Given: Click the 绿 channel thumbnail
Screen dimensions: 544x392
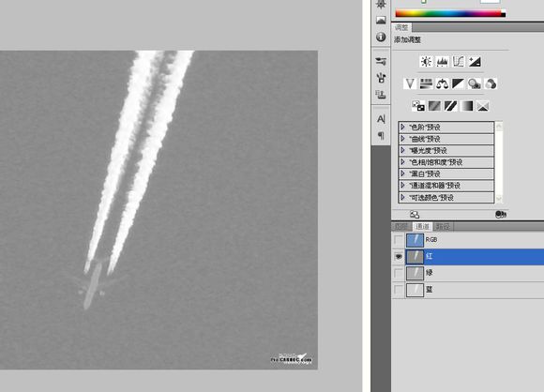Looking at the screenshot, I should point(415,273).
